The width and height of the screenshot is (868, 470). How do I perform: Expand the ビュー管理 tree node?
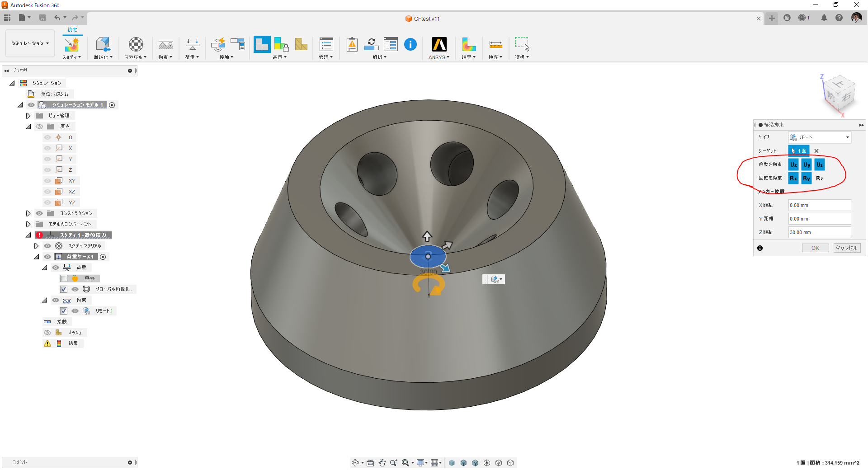[x=28, y=116]
